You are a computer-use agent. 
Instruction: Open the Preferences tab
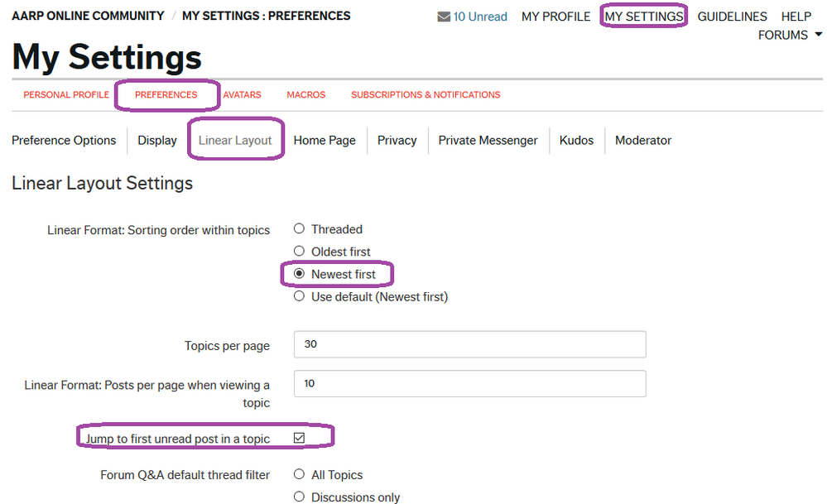(x=166, y=95)
